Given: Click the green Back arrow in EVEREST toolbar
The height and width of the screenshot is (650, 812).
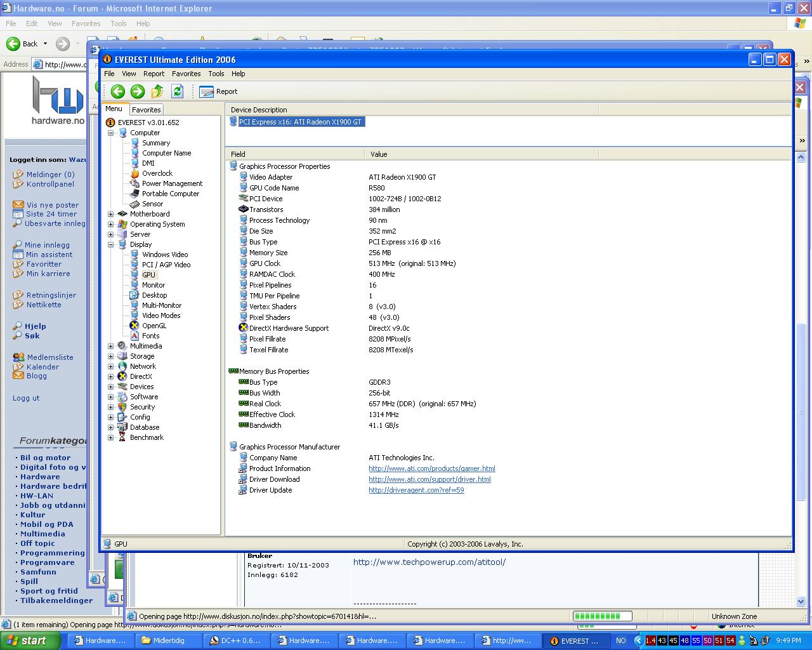Looking at the screenshot, I should (x=117, y=91).
